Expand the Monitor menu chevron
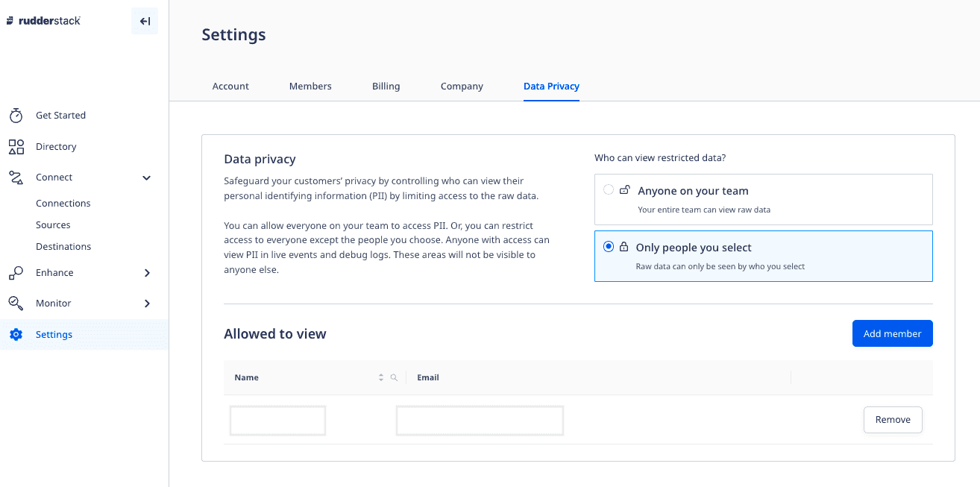 [147, 304]
